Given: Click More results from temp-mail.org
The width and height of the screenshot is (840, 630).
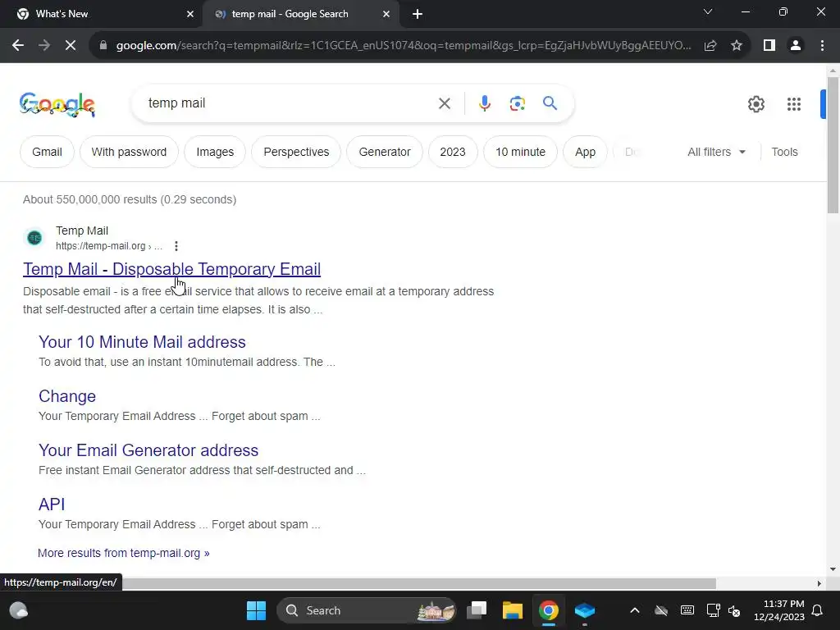Looking at the screenshot, I should [124, 553].
